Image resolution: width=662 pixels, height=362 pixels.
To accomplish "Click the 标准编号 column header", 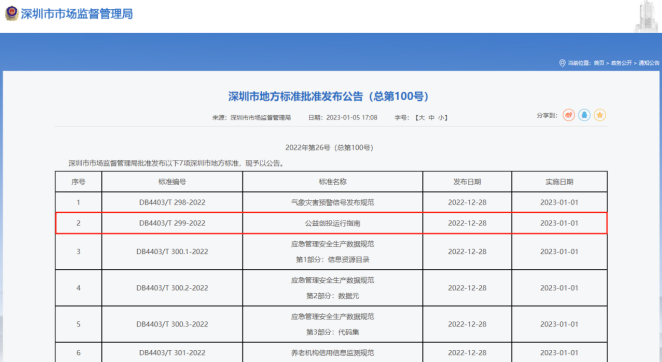I will [x=172, y=182].
